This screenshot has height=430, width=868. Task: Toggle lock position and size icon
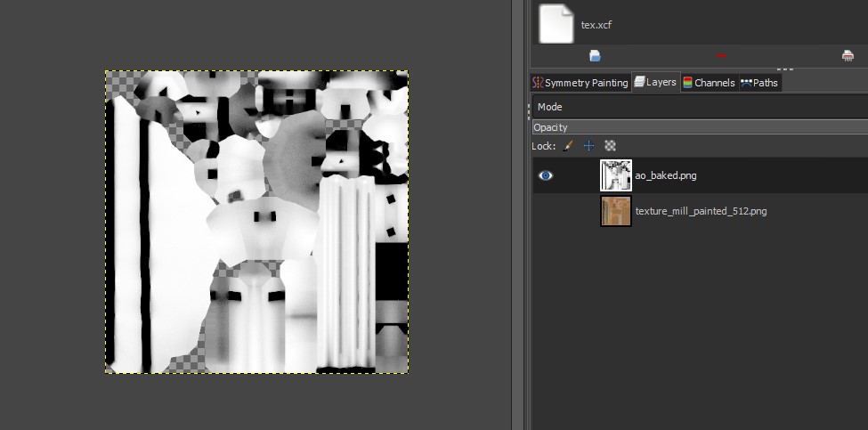point(588,146)
